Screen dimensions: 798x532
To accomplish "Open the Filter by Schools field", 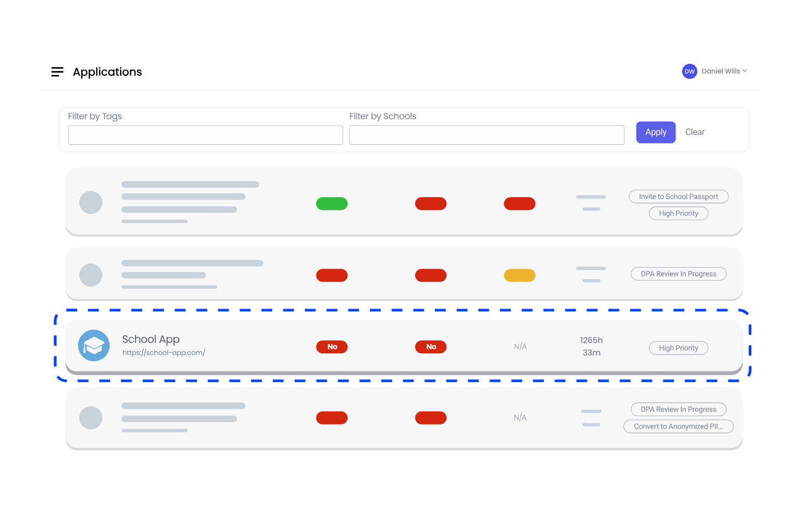I will point(486,135).
